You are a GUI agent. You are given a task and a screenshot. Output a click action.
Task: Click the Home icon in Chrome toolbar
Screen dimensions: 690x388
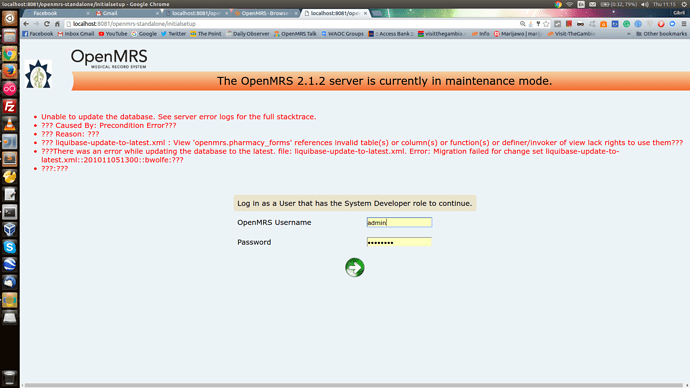pyautogui.click(x=57, y=24)
